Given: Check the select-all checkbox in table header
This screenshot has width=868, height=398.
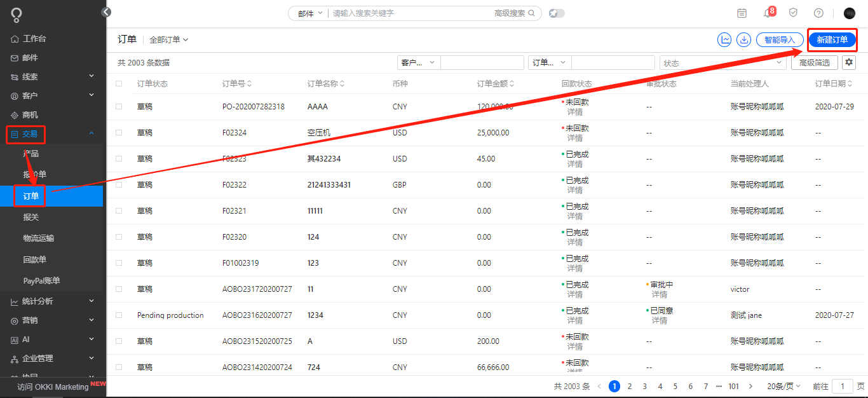Looking at the screenshot, I should tap(118, 83).
